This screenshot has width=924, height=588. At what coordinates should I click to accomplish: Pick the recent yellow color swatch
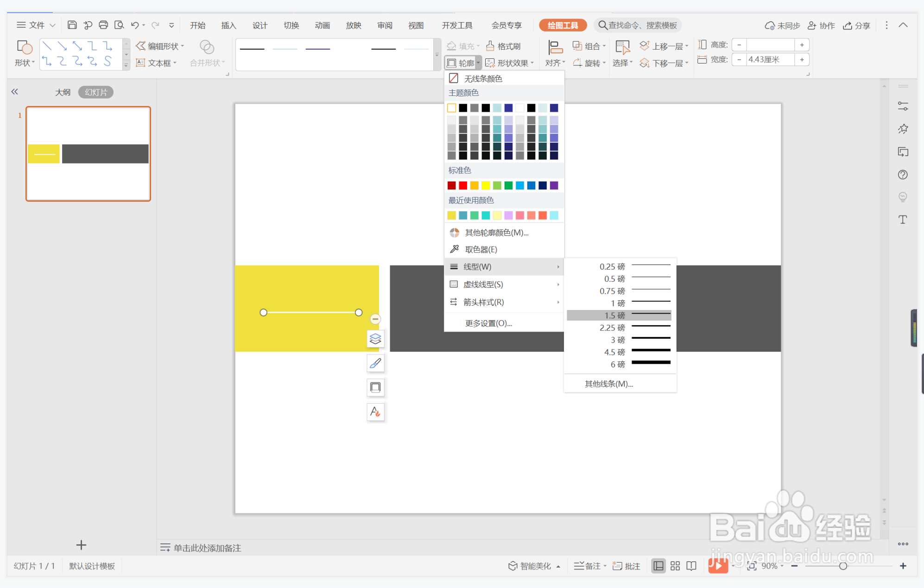[x=451, y=215]
